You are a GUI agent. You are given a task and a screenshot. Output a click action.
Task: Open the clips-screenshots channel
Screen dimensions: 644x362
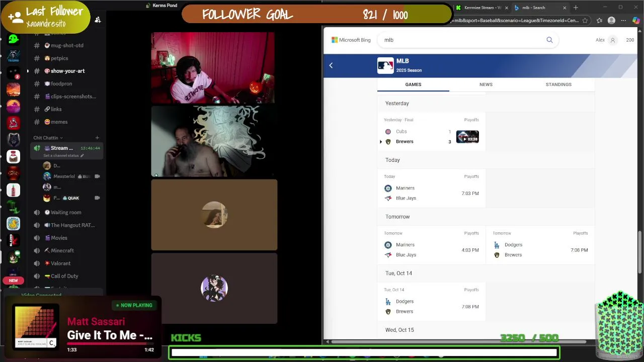[x=67, y=97]
